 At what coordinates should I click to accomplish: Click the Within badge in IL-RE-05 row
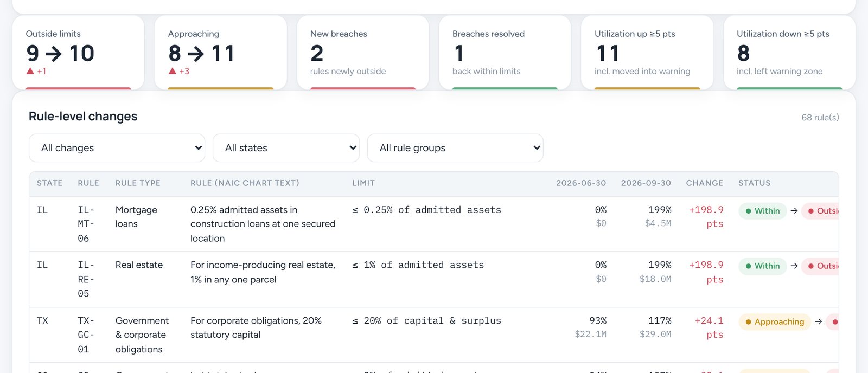click(x=762, y=266)
